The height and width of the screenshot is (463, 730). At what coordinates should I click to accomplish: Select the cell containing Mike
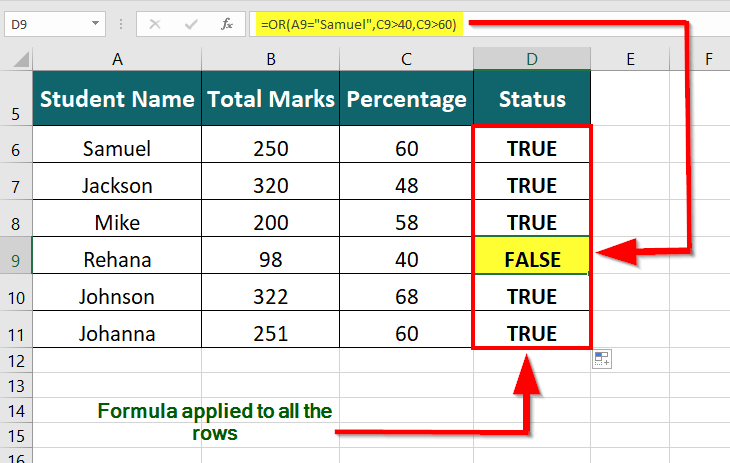(x=117, y=218)
